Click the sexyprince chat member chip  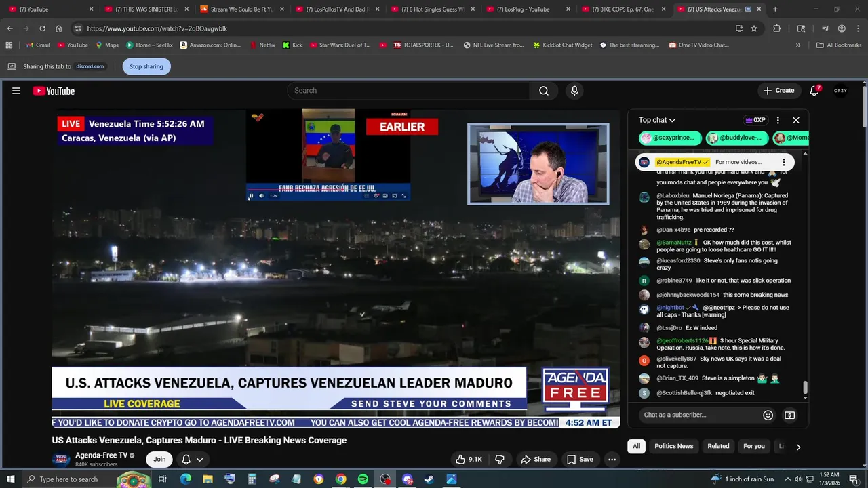coord(670,138)
